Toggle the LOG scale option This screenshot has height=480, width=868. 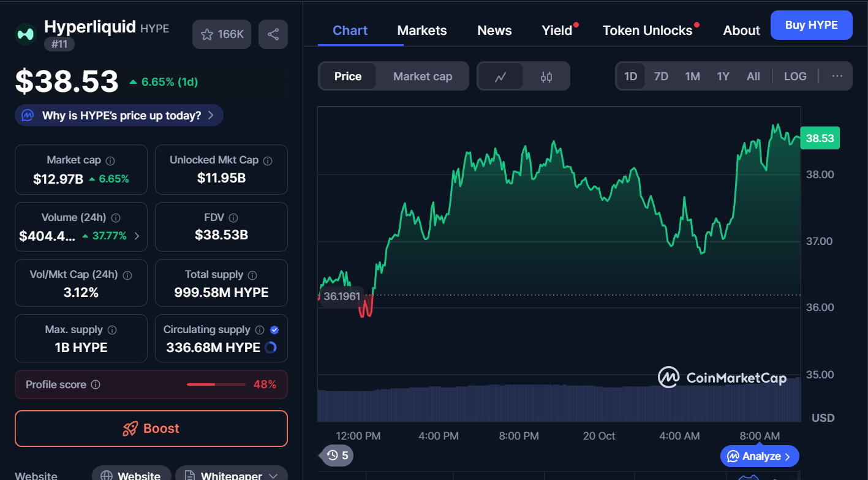click(794, 77)
